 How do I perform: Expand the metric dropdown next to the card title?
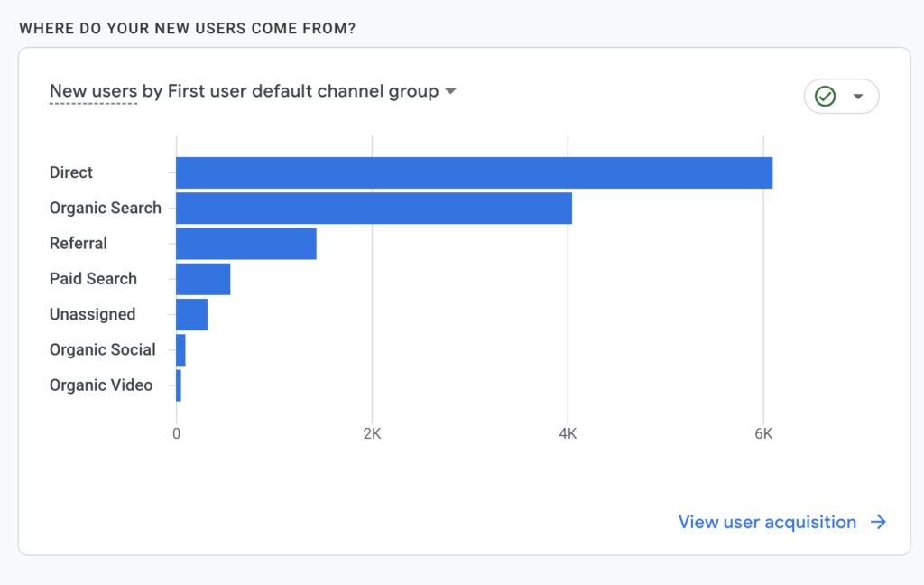point(452,90)
